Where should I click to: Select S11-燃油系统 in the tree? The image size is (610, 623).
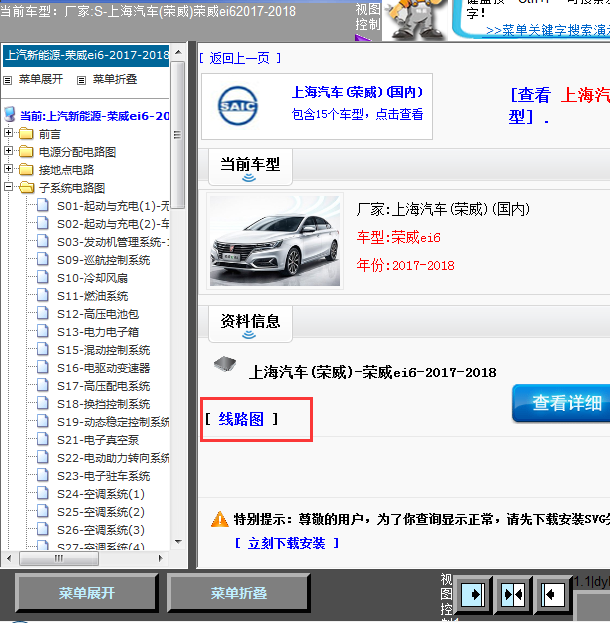pos(92,296)
